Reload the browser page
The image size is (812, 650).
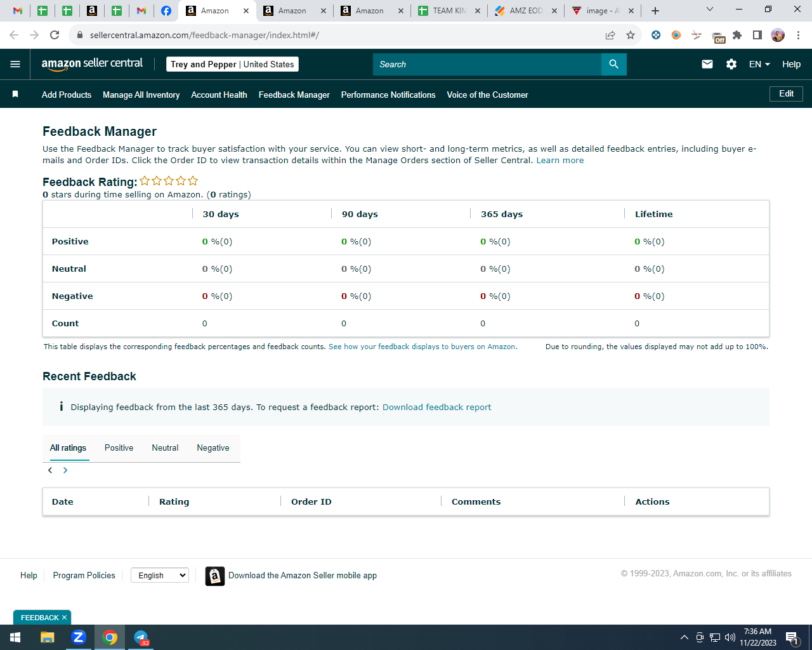tap(55, 35)
